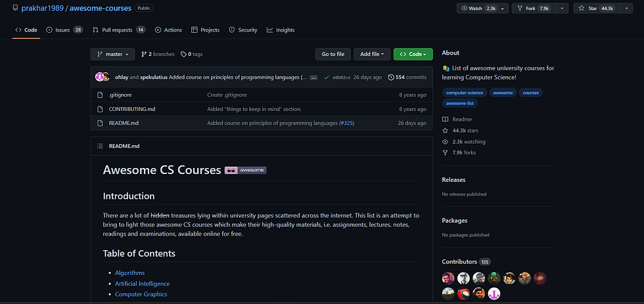Select the awesome-list topic tag
This screenshot has width=644, height=304.
pos(459,103)
